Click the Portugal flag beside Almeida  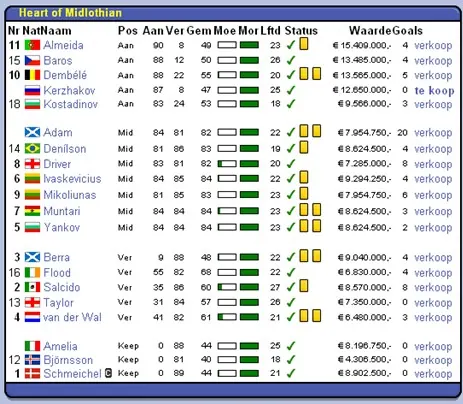(32, 45)
